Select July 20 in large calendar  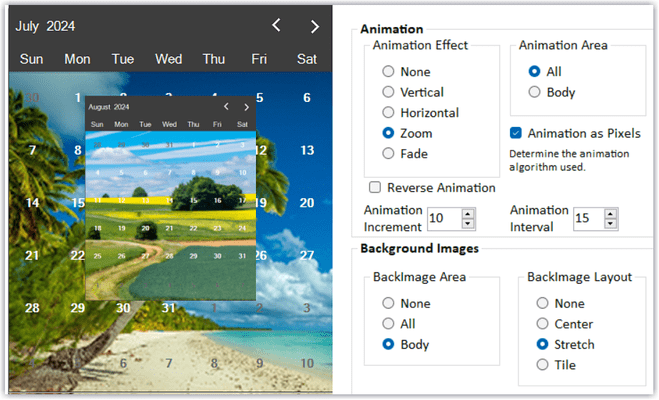(x=307, y=203)
